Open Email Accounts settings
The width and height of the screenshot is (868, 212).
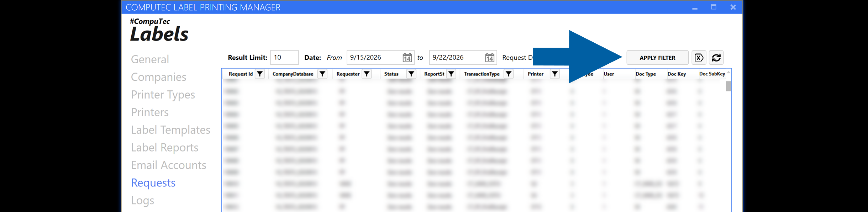tap(168, 165)
